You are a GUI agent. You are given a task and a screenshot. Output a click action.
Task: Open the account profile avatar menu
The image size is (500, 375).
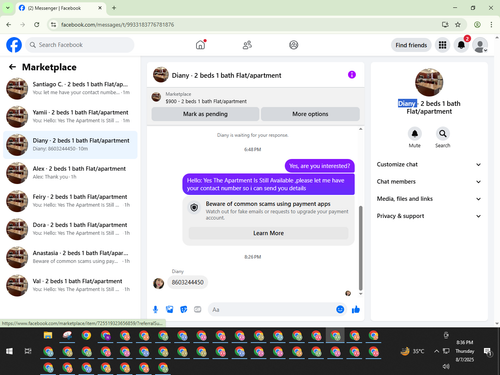(480, 45)
